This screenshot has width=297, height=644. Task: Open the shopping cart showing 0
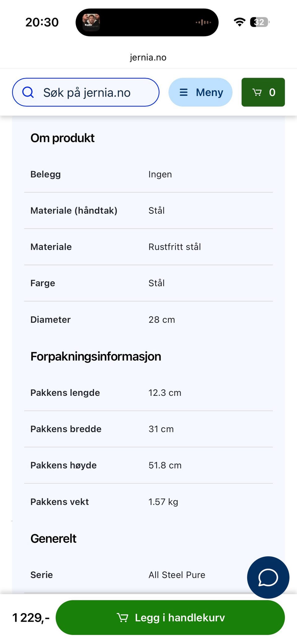[x=263, y=92]
